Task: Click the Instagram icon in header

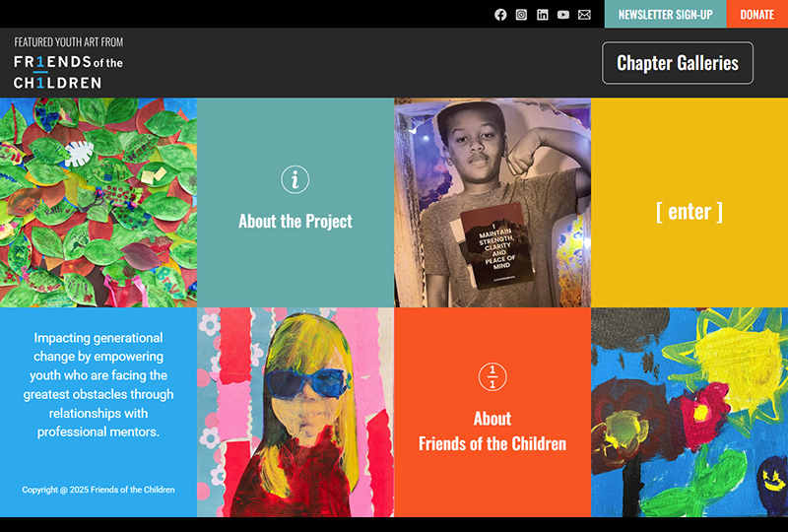Action: click(521, 15)
